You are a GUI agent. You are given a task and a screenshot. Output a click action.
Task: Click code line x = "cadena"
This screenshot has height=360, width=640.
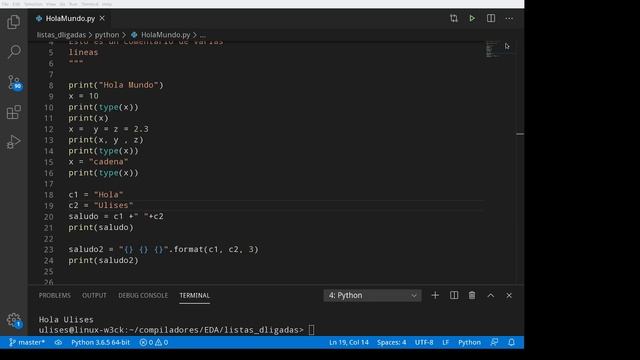98,162
